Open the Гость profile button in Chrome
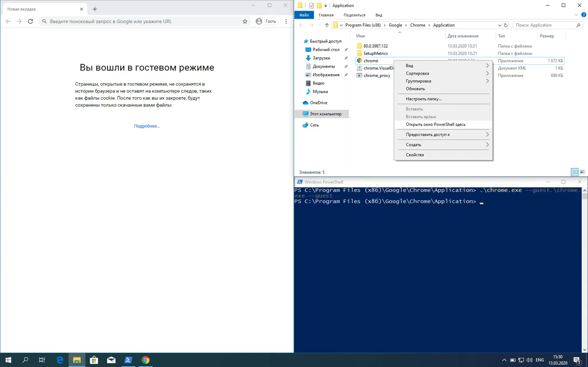 point(266,22)
